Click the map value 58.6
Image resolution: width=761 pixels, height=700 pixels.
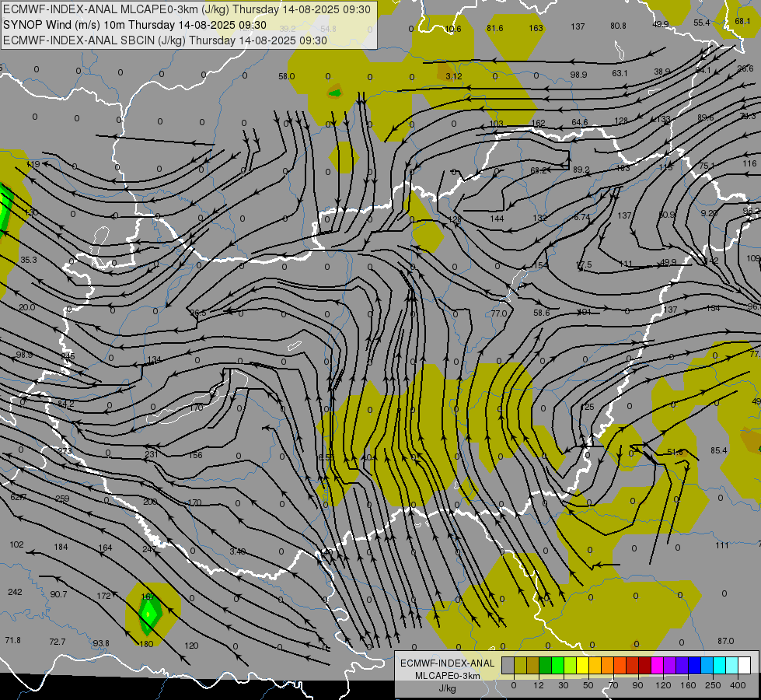coord(541,313)
